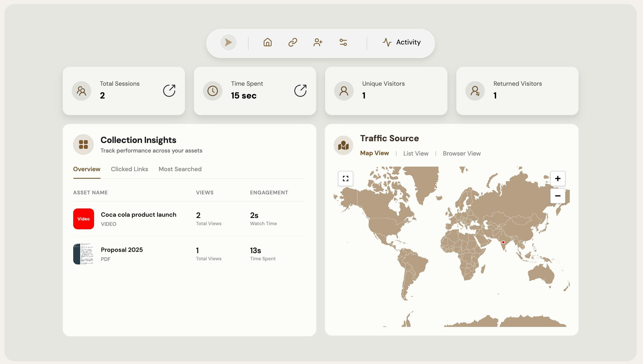Expand the Most Searched section
The height and width of the screenshot is (364, 643).
(x=180, y=169)
